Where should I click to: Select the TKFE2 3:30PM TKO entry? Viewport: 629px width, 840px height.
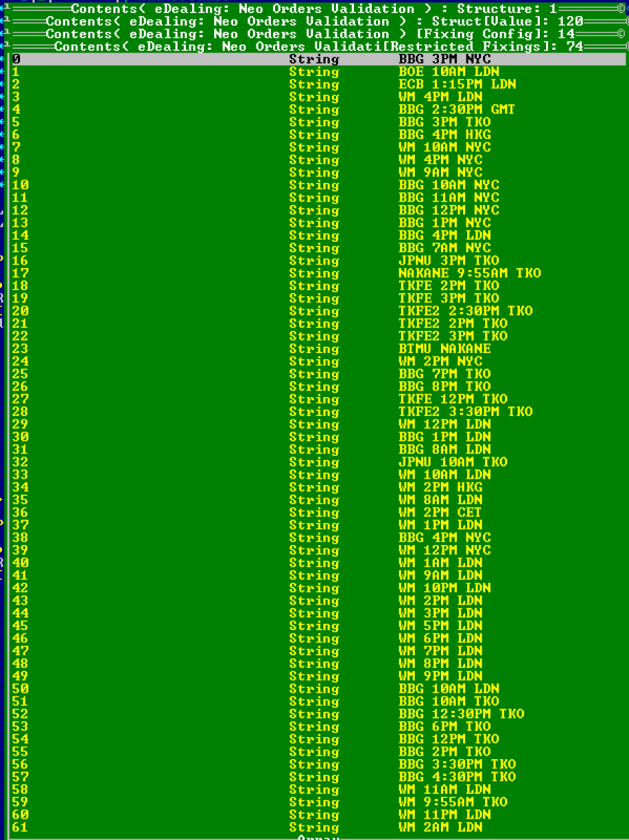tap(465, 411)
